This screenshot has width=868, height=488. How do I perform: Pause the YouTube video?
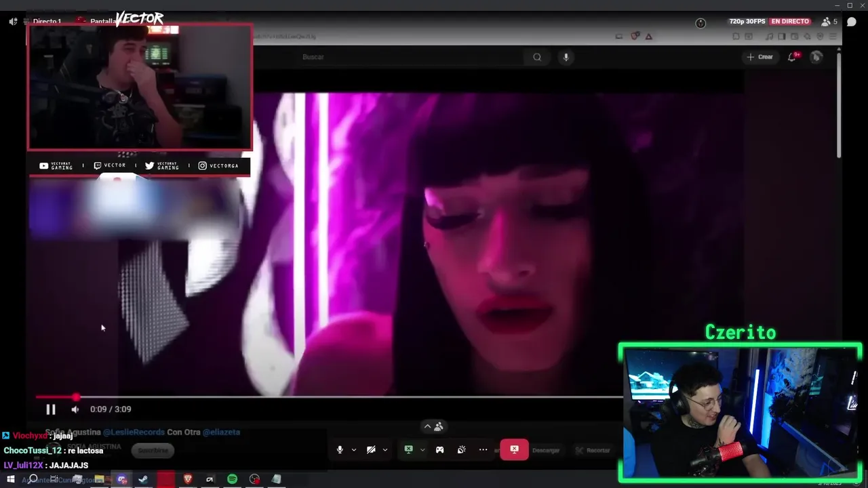[50, 409]
